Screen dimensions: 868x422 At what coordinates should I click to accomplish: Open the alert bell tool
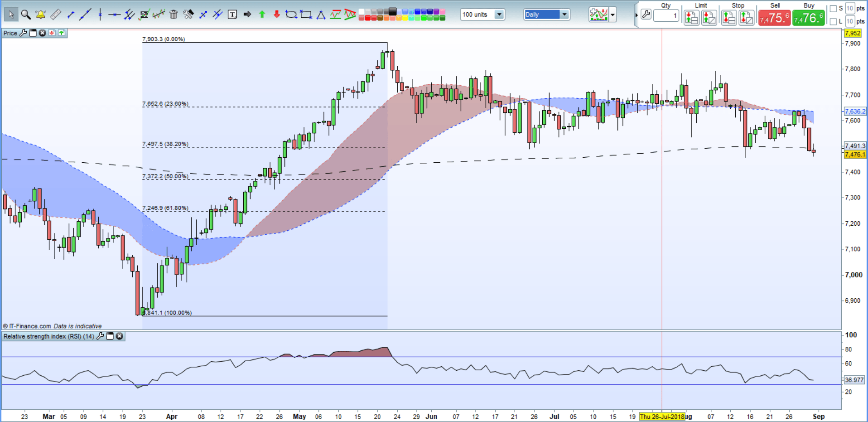click(x=40, y=15)
